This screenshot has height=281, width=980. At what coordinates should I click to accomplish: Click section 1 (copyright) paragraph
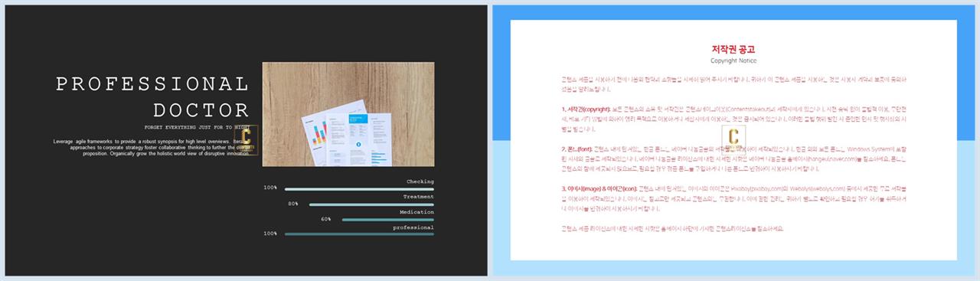[733, 119]
